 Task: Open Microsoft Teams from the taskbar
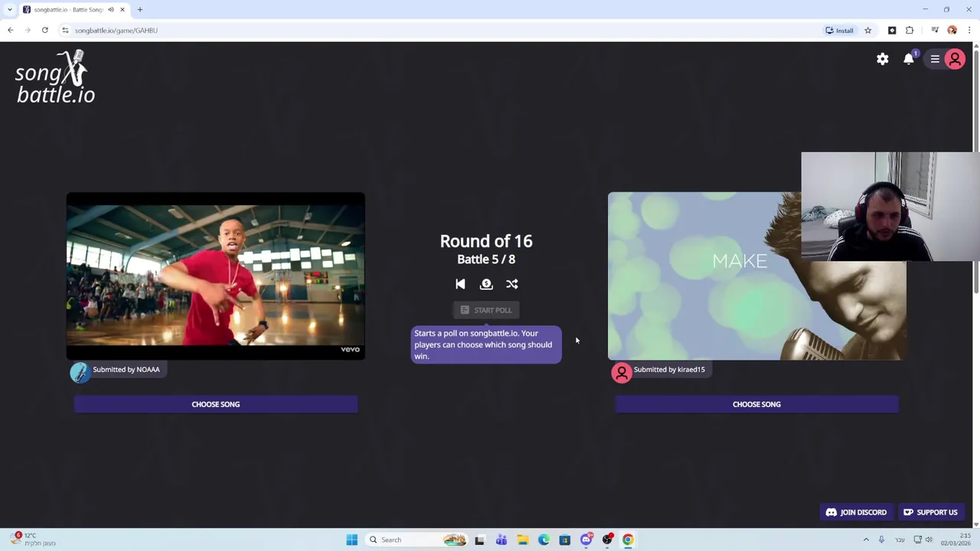coord(501,540)
